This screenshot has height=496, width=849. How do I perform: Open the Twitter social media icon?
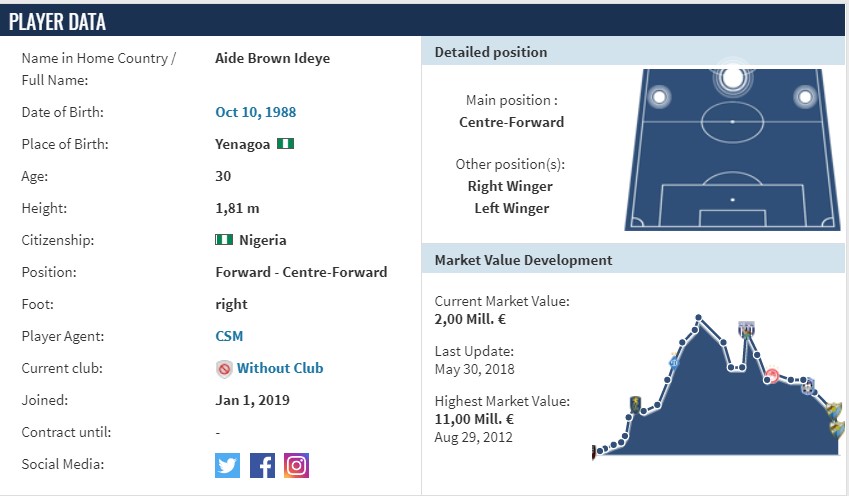(x=227, y=466)
